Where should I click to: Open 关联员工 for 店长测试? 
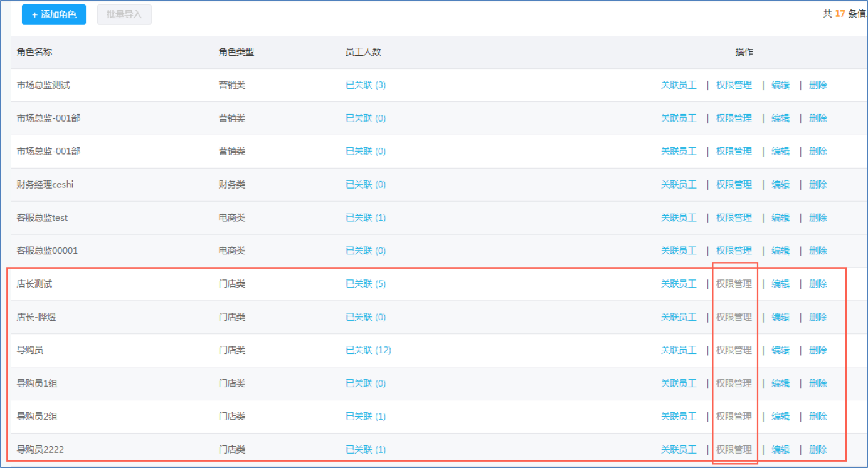coord(679,284)
